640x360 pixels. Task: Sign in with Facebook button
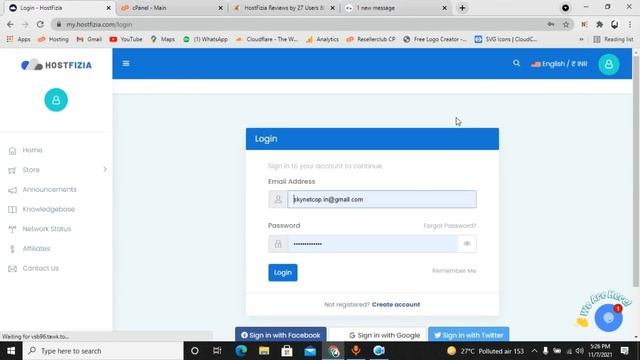(x=280, y=335)
